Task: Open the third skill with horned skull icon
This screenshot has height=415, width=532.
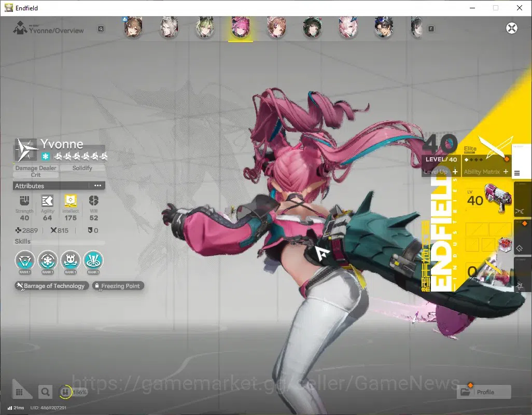Action: [70, 260]
